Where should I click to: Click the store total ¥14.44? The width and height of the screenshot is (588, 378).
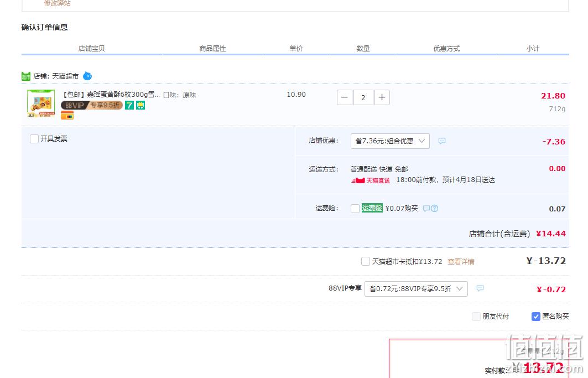pos(551,234)
